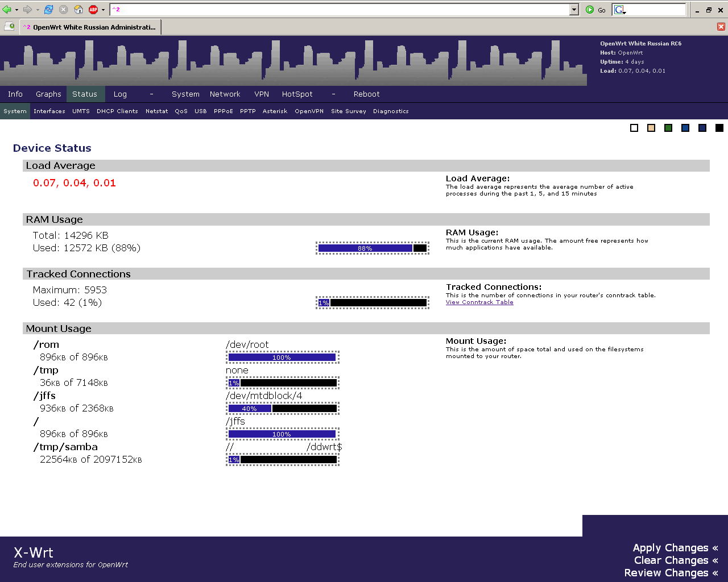Screen dimensions: 728x582
Task: Select the System status submenu tab
Action: (x=15, y=111)
